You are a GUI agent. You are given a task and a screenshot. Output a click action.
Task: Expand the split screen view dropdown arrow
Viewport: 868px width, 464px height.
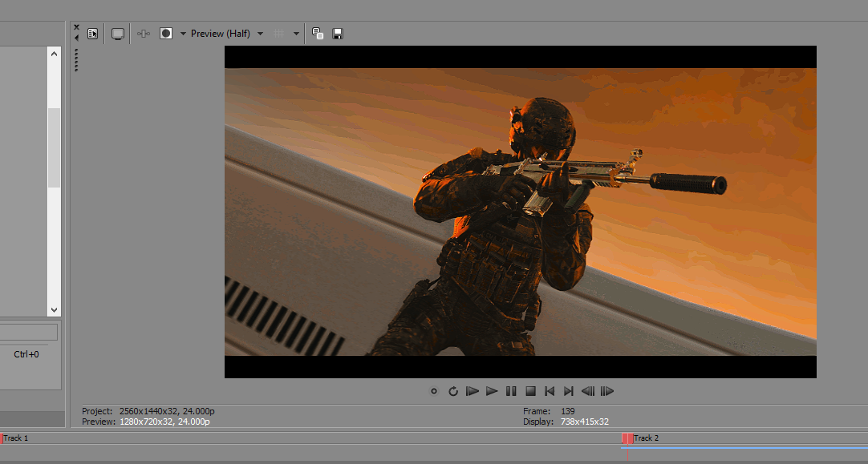coord(183,34)
